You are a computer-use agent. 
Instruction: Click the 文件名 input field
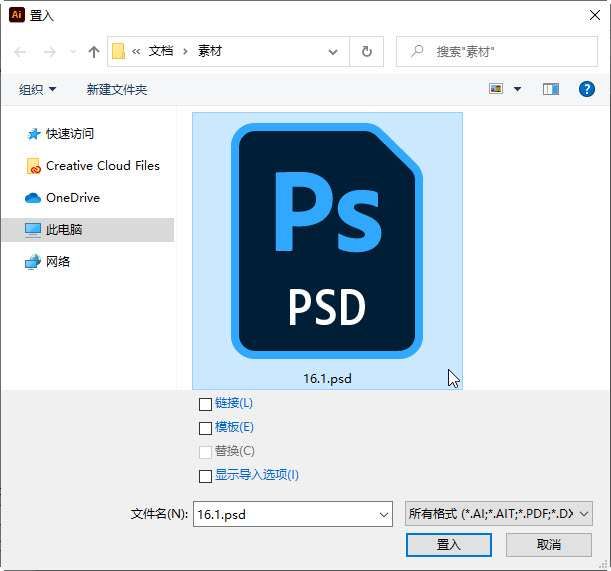293,514
